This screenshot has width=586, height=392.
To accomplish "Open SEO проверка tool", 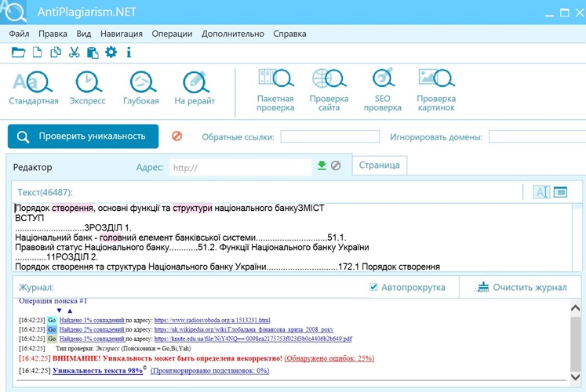I will [382, 90].
